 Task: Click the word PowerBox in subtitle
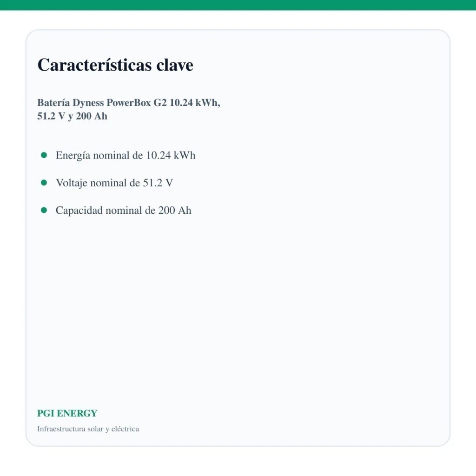pos(129,103)
